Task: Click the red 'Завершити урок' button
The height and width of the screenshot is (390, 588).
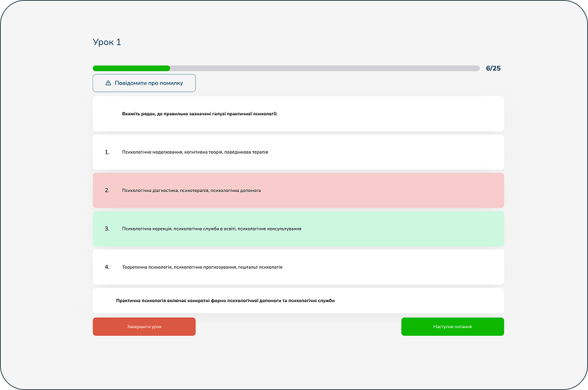Action: pyautogui.click(x=144, y=327)
